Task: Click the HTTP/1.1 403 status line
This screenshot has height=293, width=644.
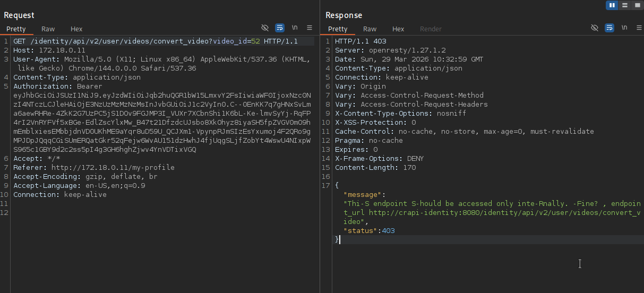Action: pyautogui.click(x=360, y=41)
